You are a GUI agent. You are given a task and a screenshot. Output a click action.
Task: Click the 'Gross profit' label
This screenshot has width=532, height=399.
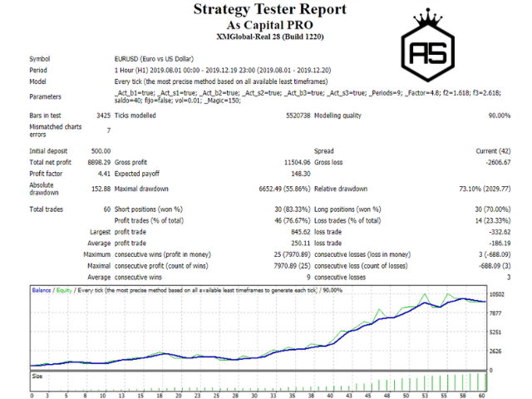tap(131, 163)
